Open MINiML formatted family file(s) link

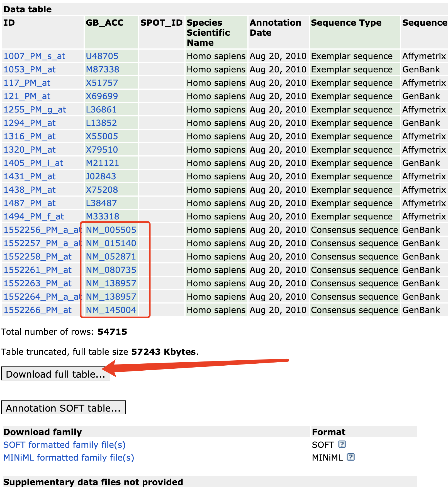click(69, 458)
